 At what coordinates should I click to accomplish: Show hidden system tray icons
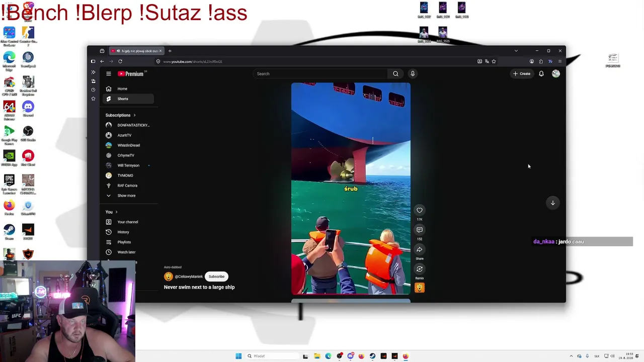click(x=571, y=356)
